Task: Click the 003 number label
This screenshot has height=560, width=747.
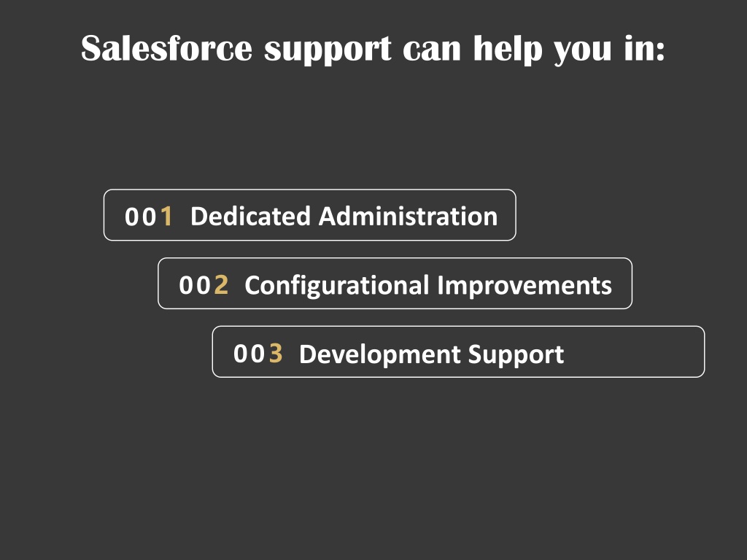Action: pyautogui.click(x=258, y=354)
